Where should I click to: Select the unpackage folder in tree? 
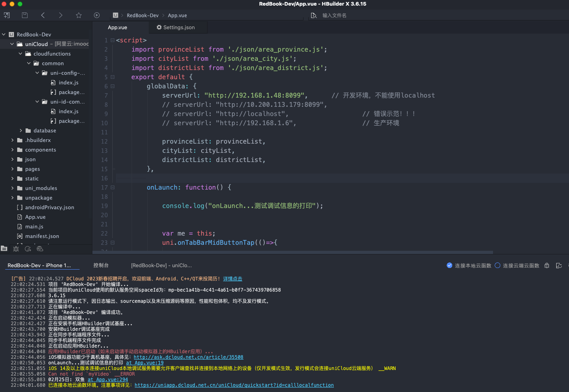point(39,198)
